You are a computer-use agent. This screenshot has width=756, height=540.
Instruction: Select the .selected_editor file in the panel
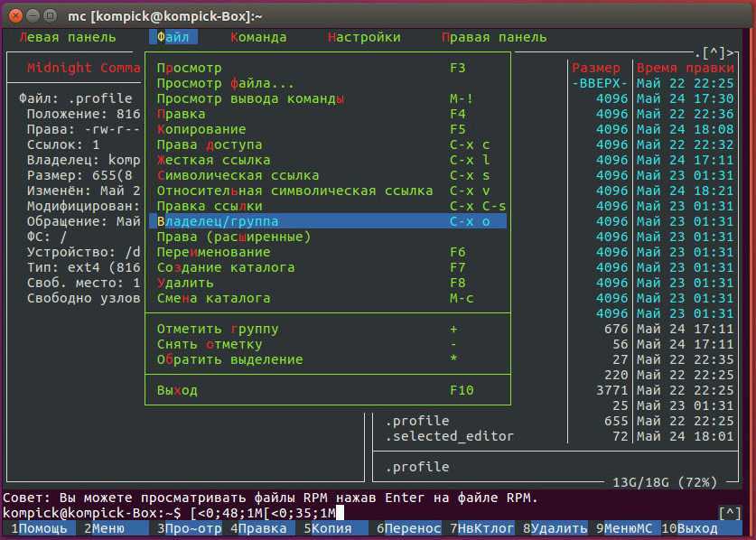449,436
